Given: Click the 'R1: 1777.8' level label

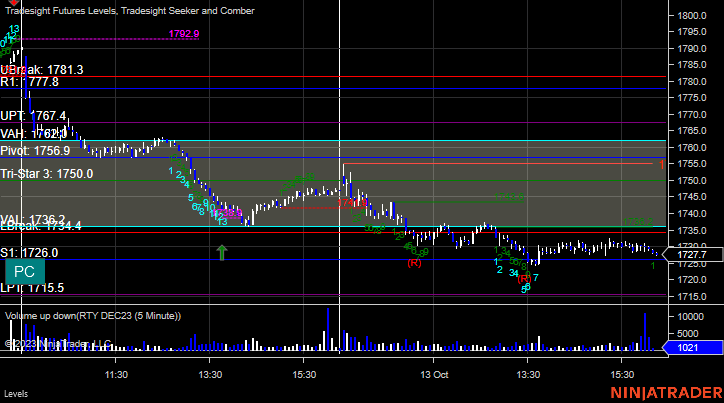Looking at the screenshot, I should click(30, 82).
